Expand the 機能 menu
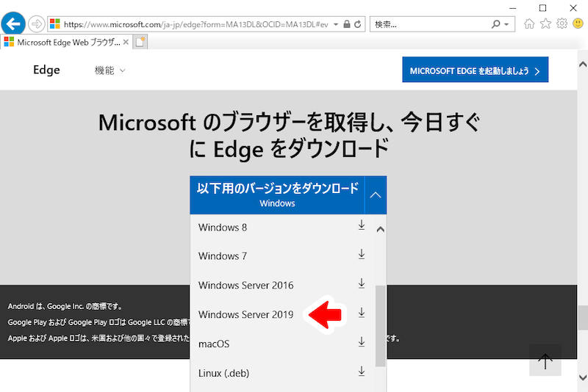Image resolution: width=588 pixels, height=392 pixels. pyautogui.click(x=110, y=70)
